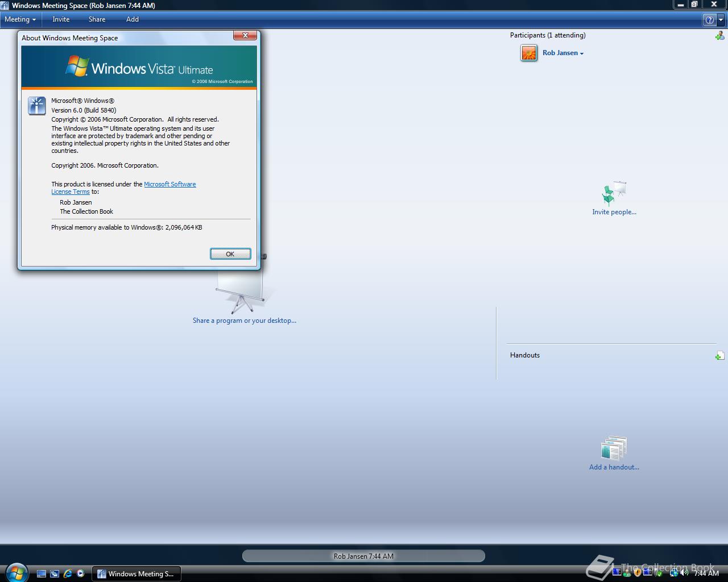Open the Meeting dropdown menu
Viewport: 728px width, 582px height.
20,19
